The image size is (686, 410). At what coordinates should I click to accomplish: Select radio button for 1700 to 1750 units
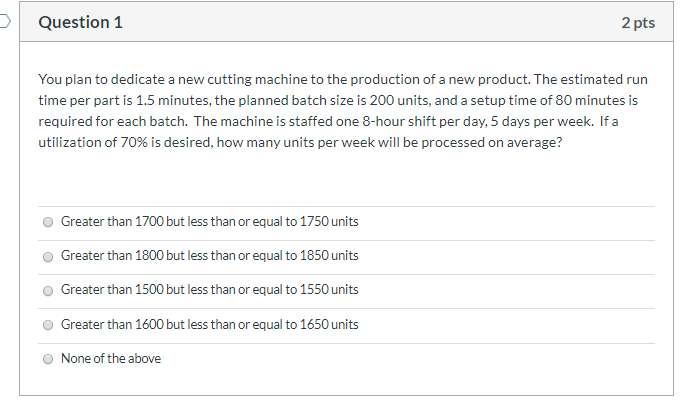(x=48, y=222)
